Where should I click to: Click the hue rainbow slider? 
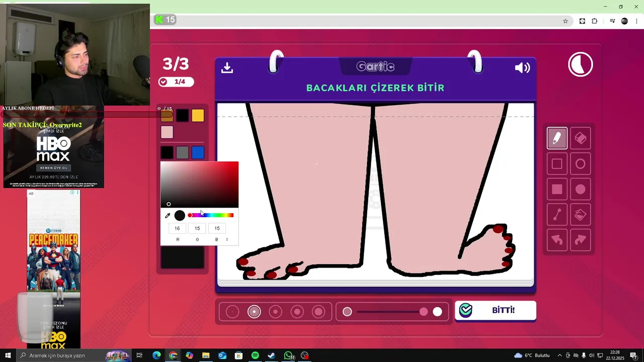pos(211,215)
